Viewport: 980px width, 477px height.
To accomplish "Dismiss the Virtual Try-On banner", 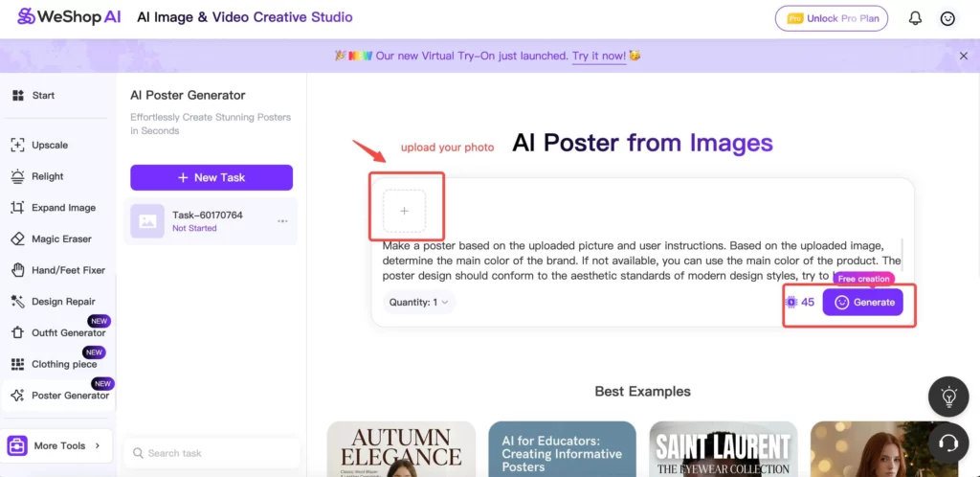I will point(963,57).
